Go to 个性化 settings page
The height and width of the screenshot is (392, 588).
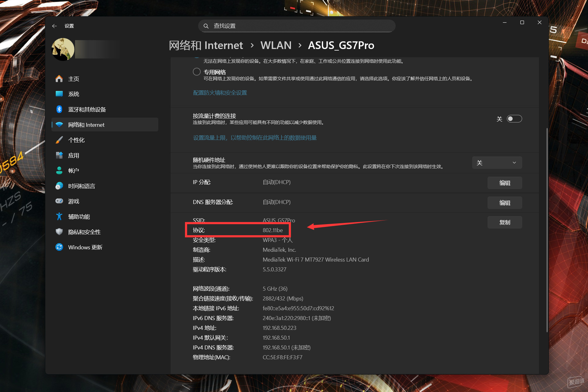105,140
